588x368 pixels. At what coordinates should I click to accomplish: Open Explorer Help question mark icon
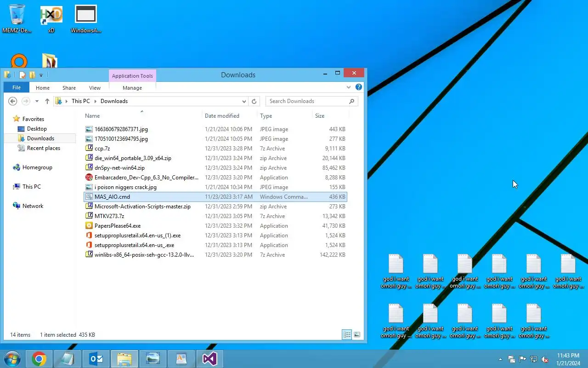[x=359, y=87]
